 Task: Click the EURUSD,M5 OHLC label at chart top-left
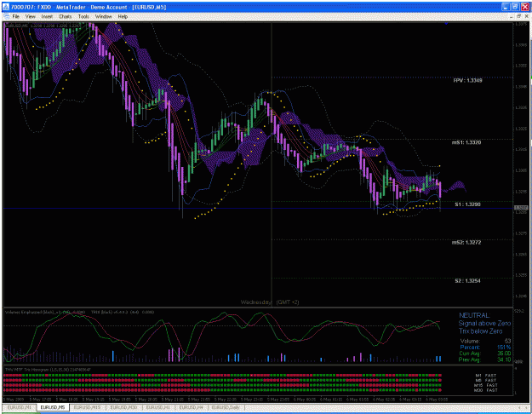tap(42, 26)
